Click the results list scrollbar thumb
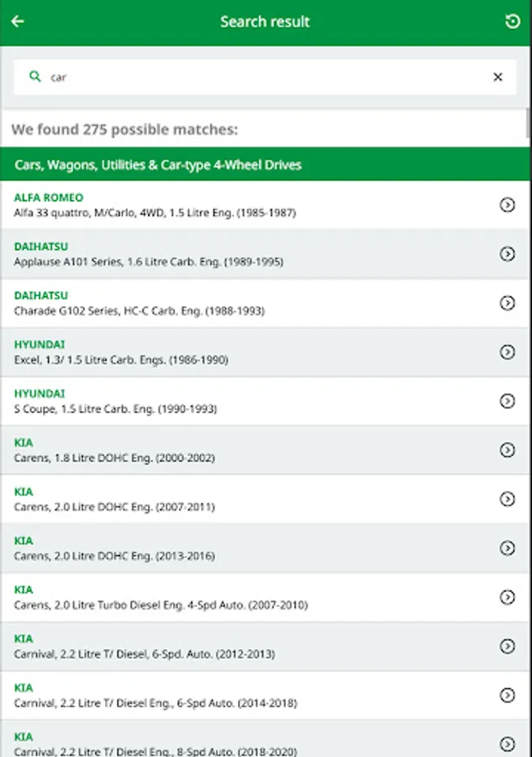This screenshot has width=532, height=757. (528, 123)
